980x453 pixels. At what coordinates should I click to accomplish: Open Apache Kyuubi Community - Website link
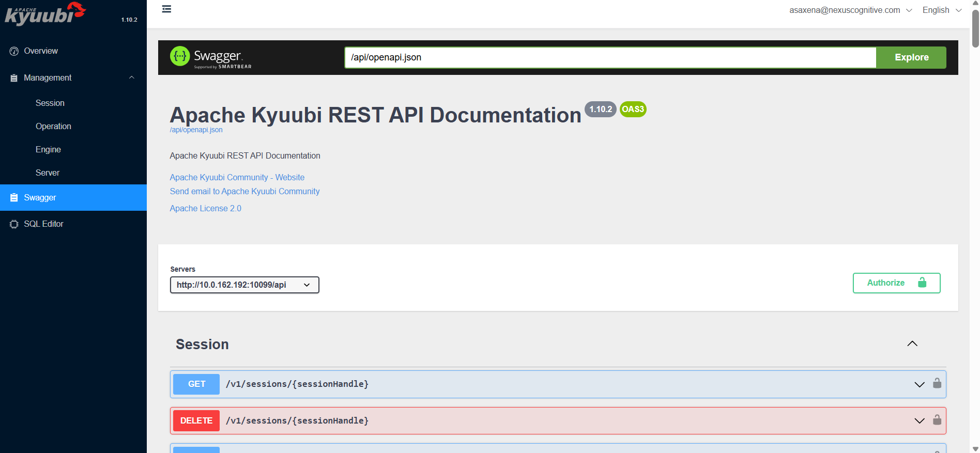click(237, 178)
